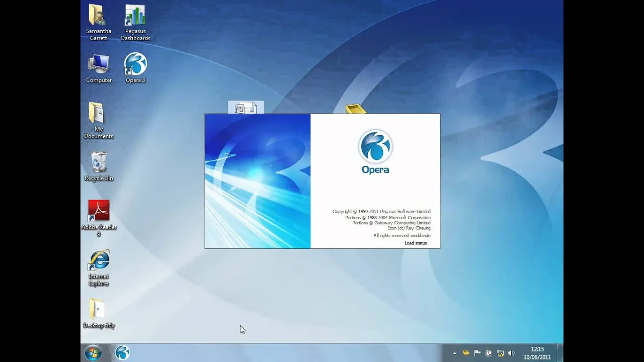Open the Samantha Garrett folder icon
This screenshot has height=362, width=644.
(98, 23)
